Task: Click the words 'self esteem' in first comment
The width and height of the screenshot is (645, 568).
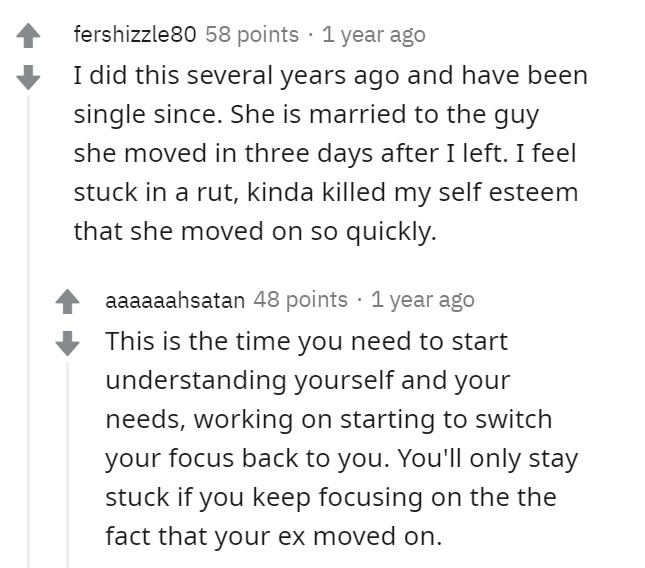Action: (508, 192)
